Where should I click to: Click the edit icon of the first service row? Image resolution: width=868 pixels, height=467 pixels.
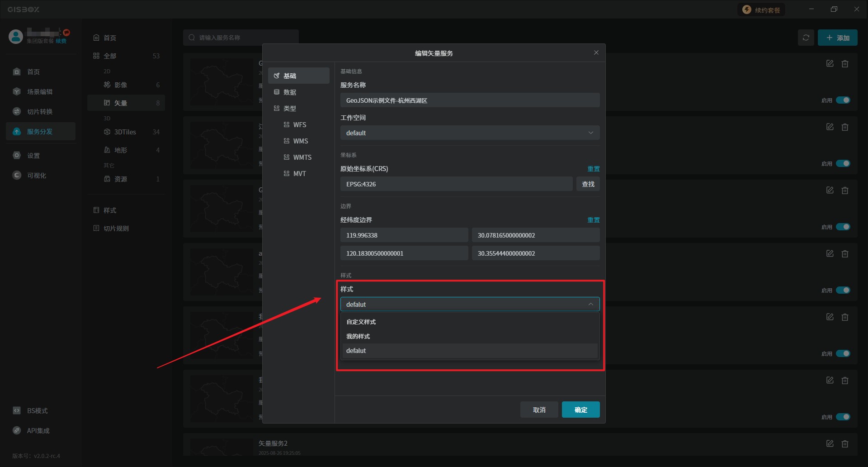click(x=830, y=64)
